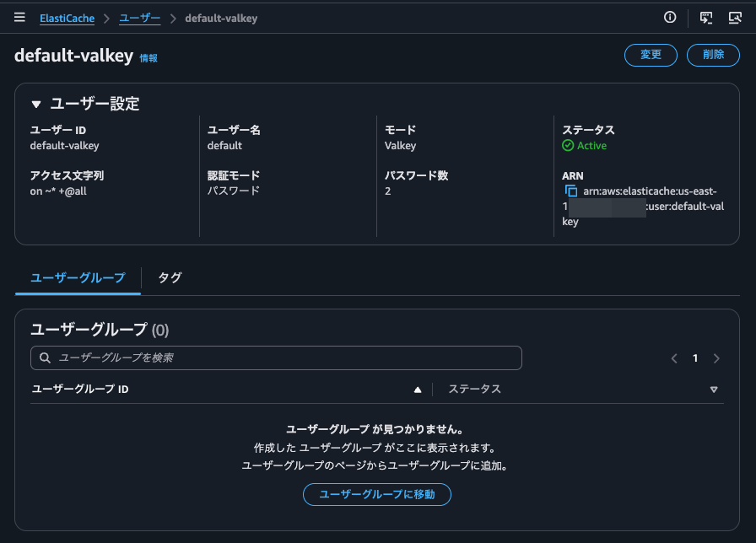Click the 変更 button
Screen dimensions: 756x543
[651, 55]
